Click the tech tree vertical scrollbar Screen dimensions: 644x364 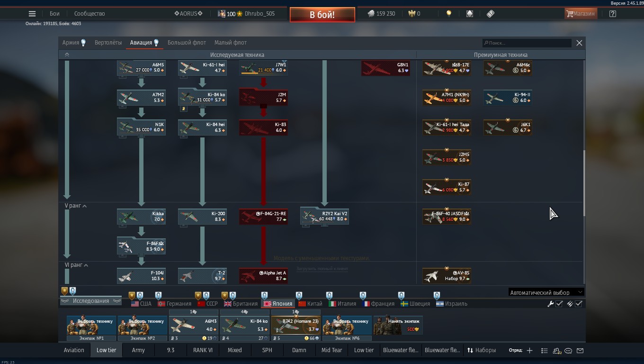pyautogui.click(x=583, y=182)
